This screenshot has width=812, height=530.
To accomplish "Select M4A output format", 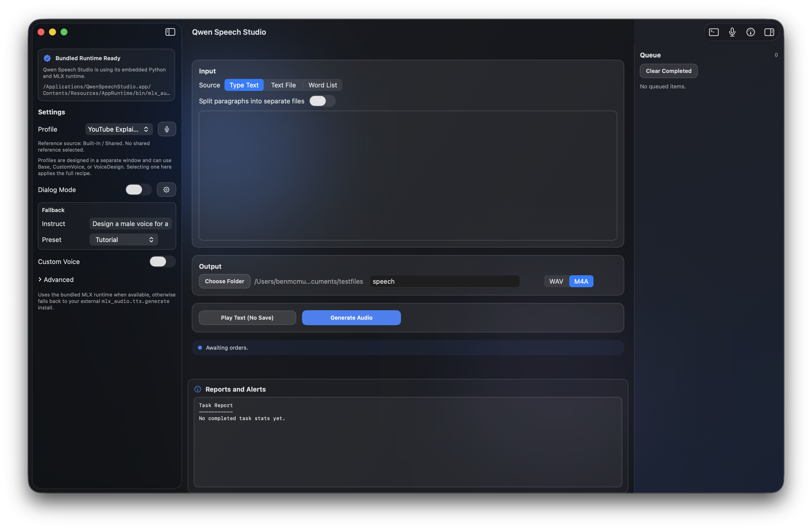I will click(581, 281).
